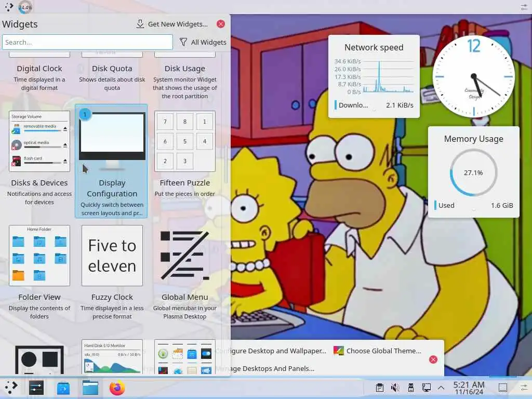Click the analog clock desktop widget
Viewport: 532px width, 399px height.
(x=474, y=77)
